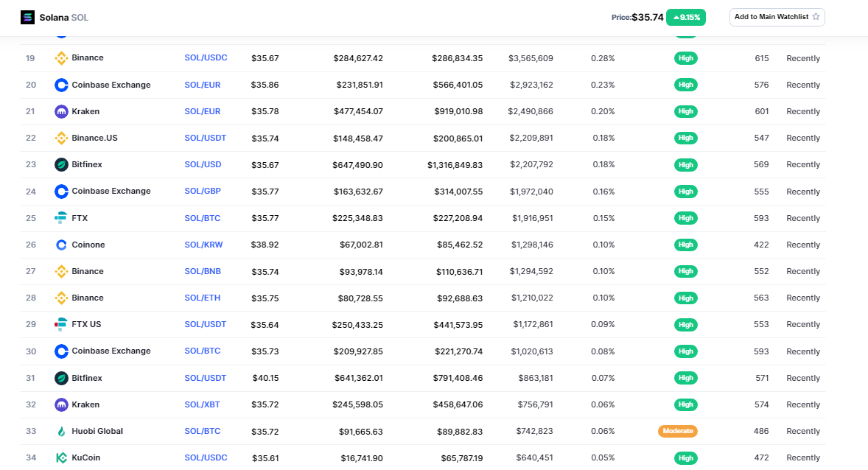Image resolution: width=868 pixels, height=470 pixels.
Task: Select rank number 26
Action: [x=31, y=245]
